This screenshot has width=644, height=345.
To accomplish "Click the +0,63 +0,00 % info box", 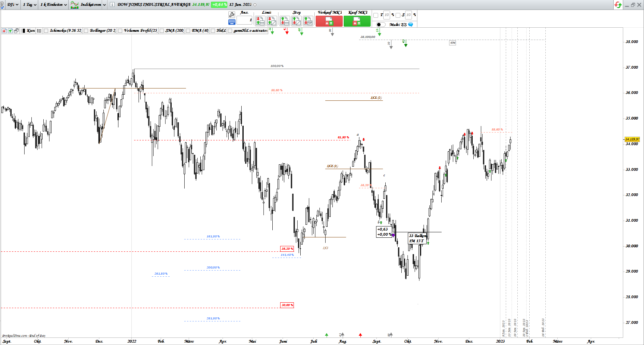I will pos(384,232).
